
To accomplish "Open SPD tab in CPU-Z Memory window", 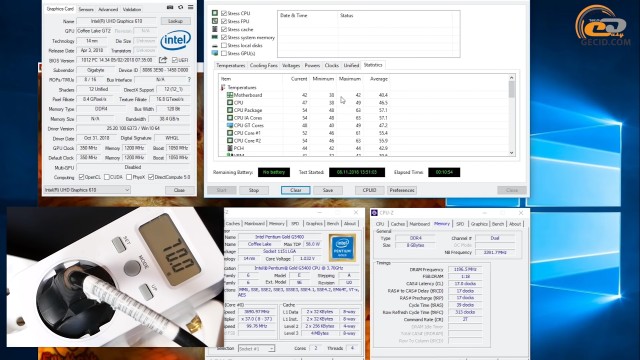I will tap(460, 224).
